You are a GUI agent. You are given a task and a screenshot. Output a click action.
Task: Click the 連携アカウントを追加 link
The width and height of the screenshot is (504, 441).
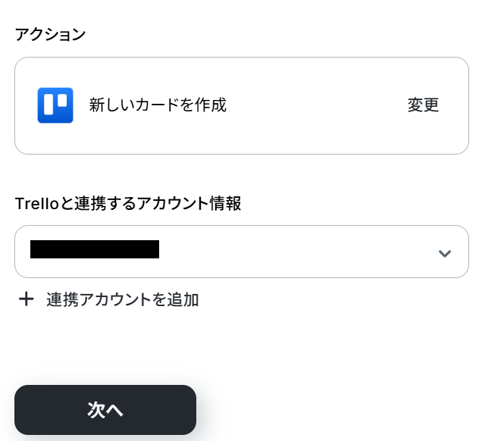pyautogui.click(x=122, y=299)
